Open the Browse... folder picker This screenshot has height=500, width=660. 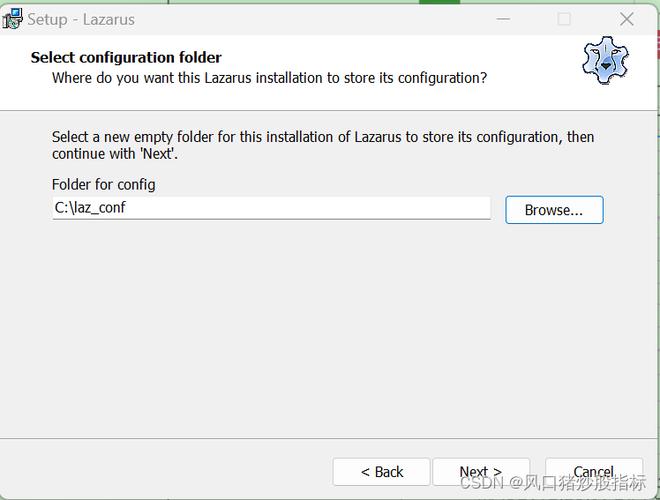(554, 210)
